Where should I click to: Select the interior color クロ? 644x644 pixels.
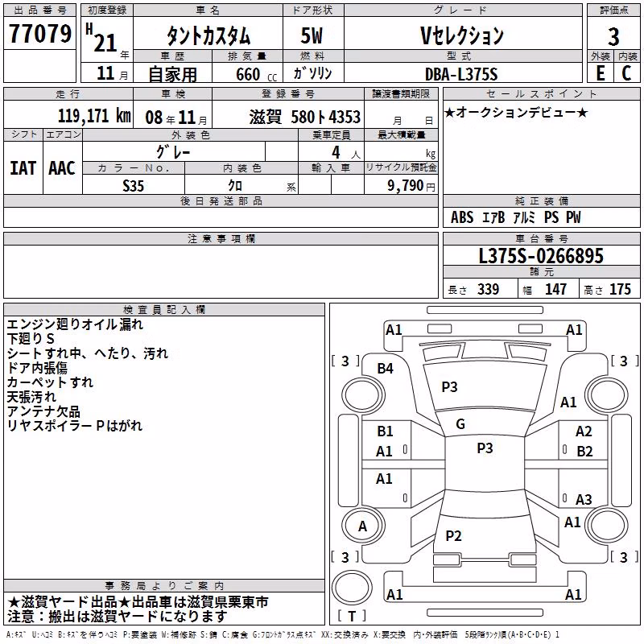coord(235,186)
